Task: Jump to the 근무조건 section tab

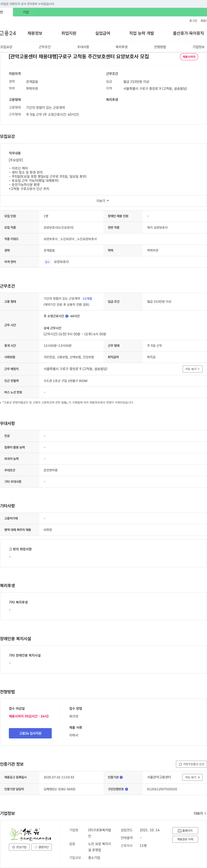Action: (44, 47)
